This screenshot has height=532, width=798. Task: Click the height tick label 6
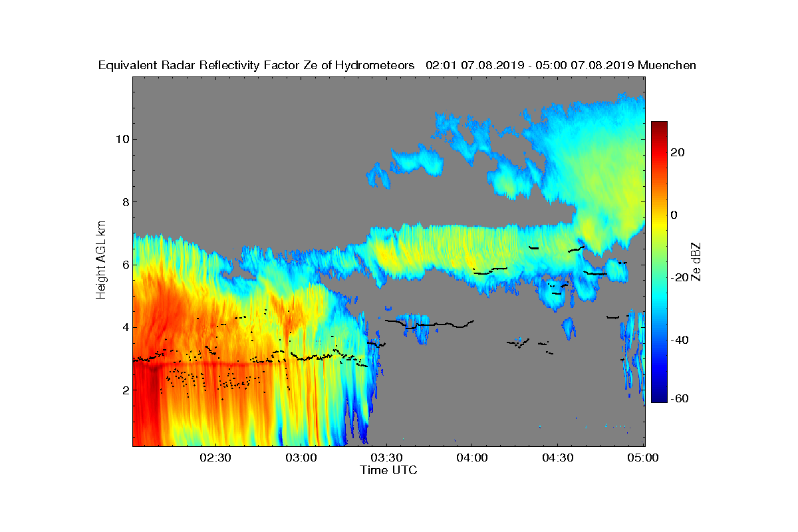[x=124, y=265]
